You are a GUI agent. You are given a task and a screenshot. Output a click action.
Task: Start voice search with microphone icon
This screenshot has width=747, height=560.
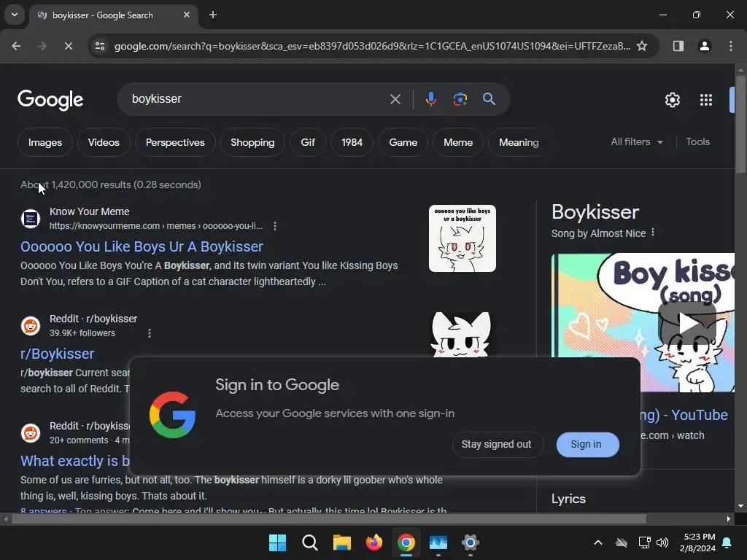click(430, 99)
